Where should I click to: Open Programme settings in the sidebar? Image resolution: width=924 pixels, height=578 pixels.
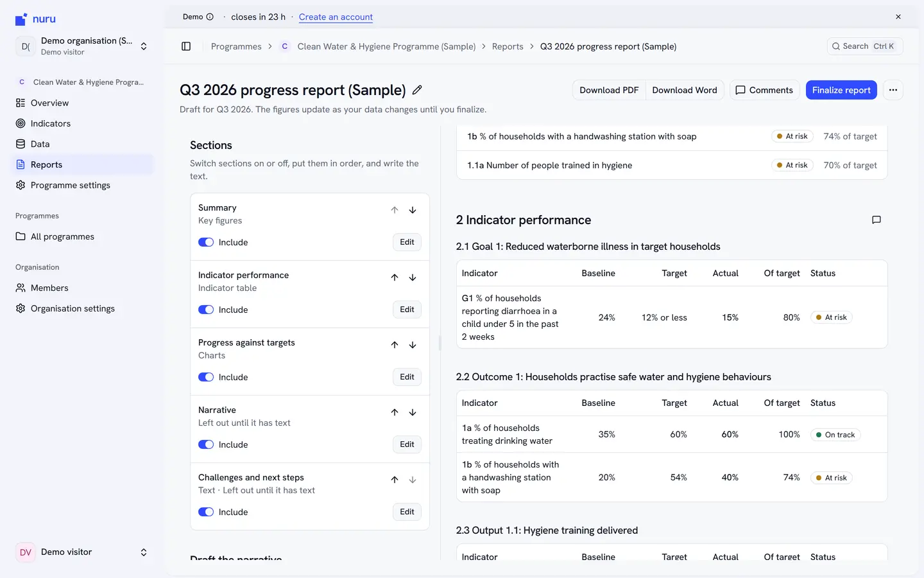pyautogui.click(x=82, y=185)
